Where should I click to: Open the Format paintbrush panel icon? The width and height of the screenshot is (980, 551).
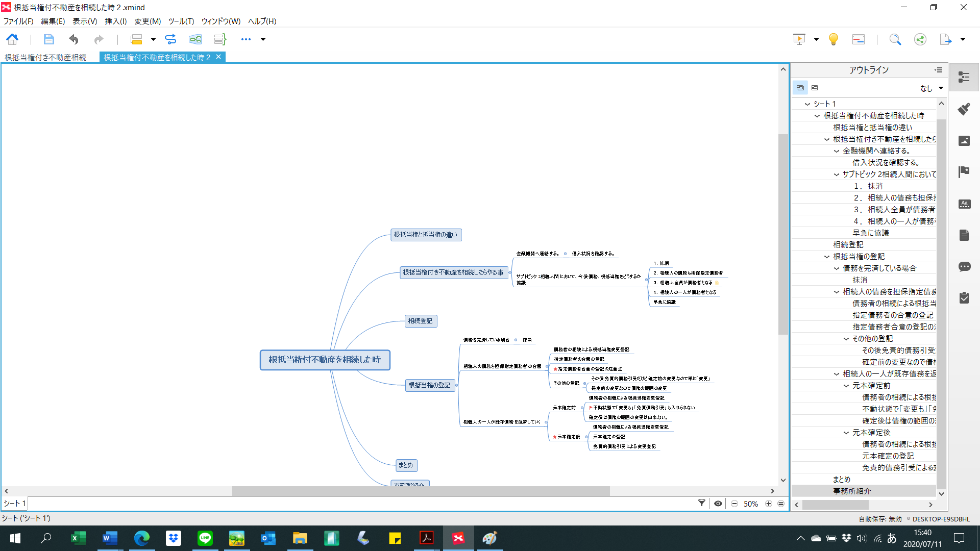(x=964, y=109)
